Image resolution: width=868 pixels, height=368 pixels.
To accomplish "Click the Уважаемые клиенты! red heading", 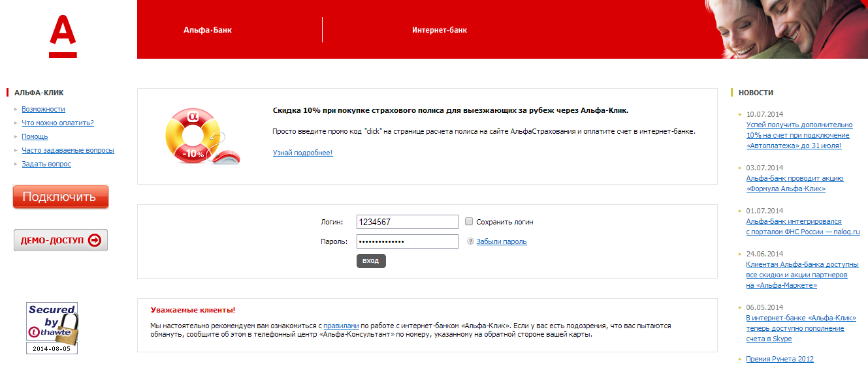I will (x=193, y=310).
